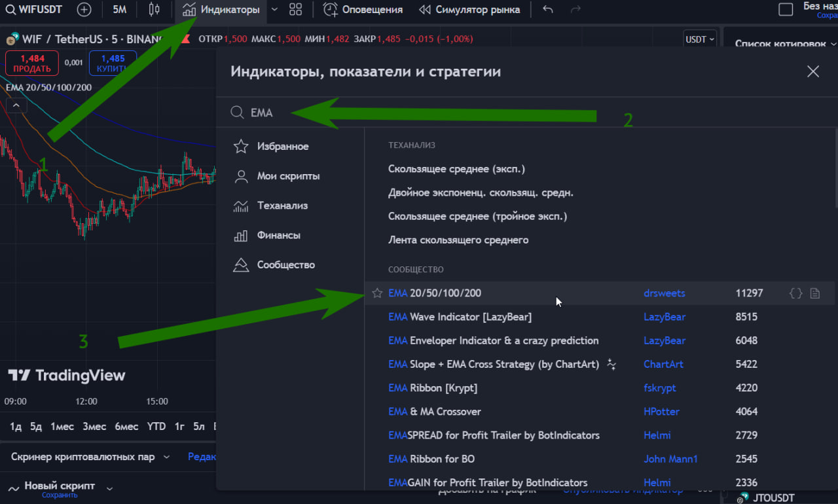Open symbol search for WIFUSDT
Image resolution: width=838 pixels, height=504 pixels.
[x=33, y=10]
